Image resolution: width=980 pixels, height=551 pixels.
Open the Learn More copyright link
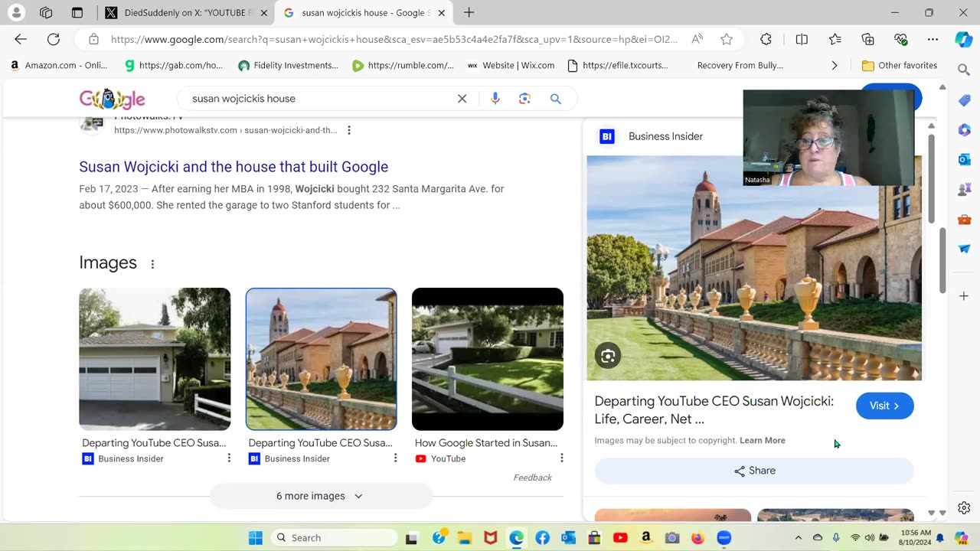pyautogui.click(x=763, y=441)
